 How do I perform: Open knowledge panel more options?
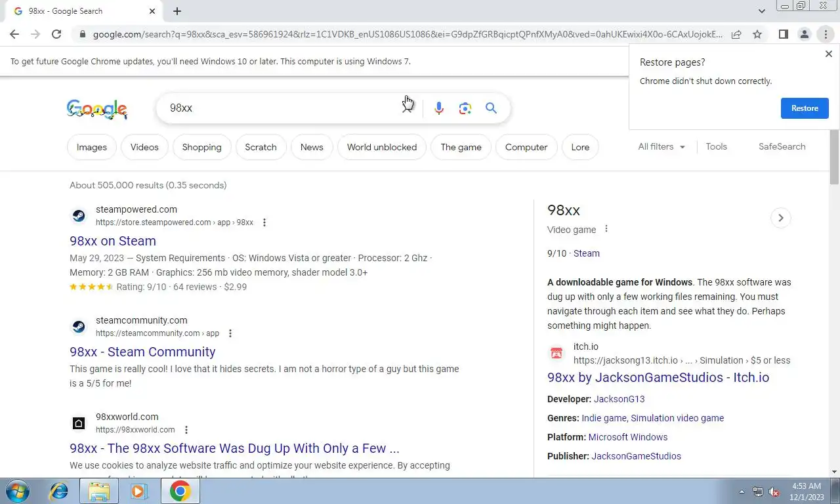pyautogui.click(x=606, y=229)
